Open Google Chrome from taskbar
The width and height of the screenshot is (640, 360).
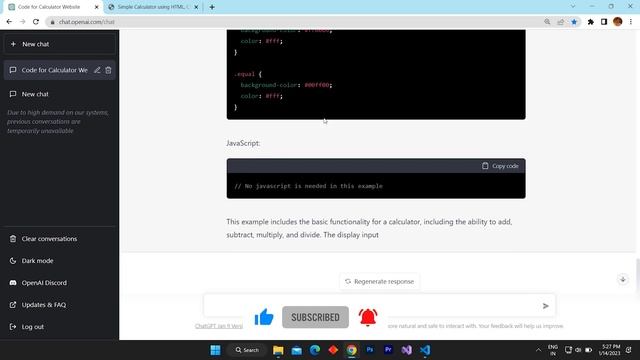tap(351, 350)
